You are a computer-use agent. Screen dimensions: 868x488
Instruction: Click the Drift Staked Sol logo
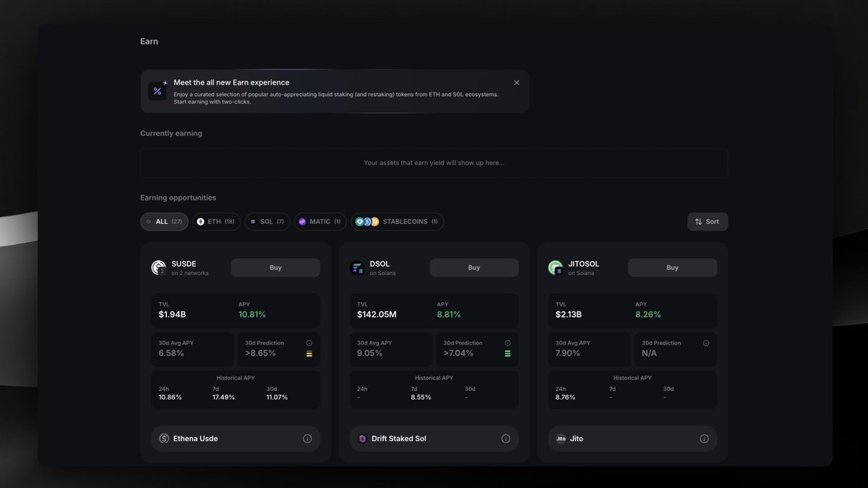362,439
